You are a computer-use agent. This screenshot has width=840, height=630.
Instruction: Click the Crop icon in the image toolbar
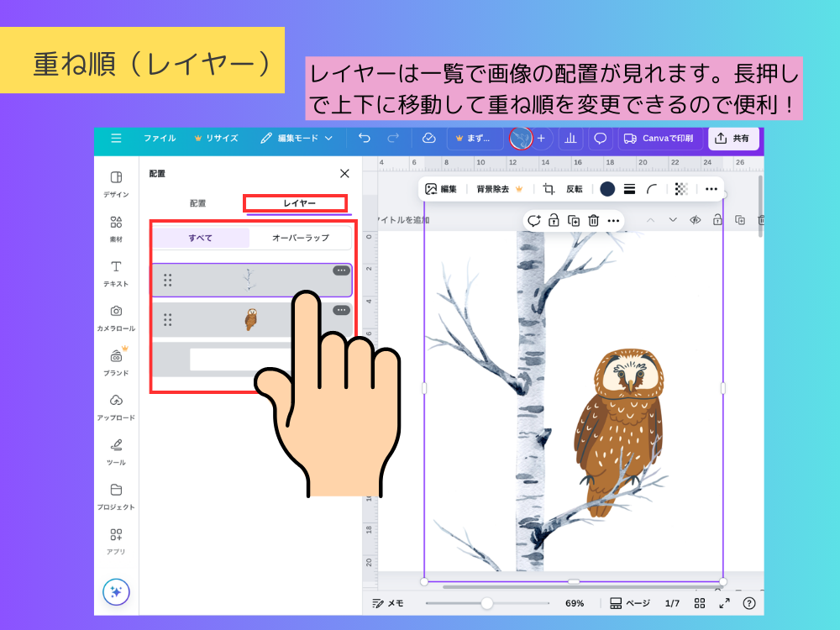[546, 188]
